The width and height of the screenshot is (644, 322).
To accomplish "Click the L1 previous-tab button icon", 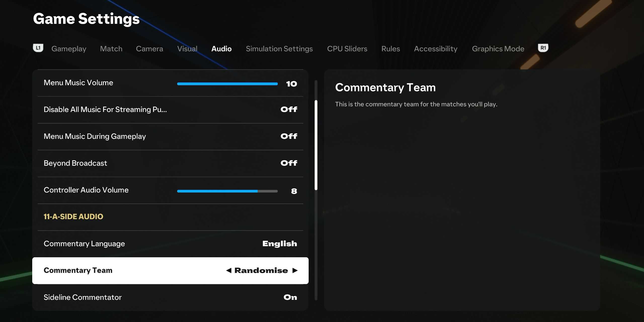I will click(x=38, y=48).
